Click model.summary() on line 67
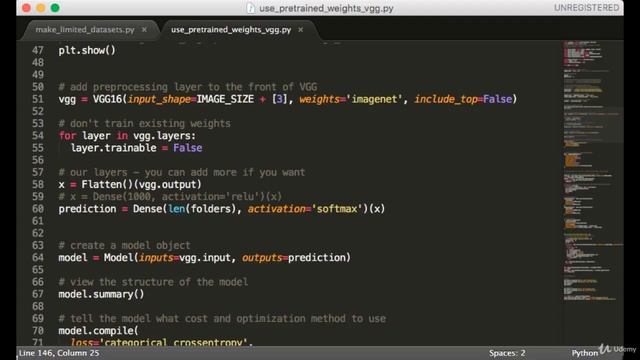The height and width of the screenshot is (360, 640). tap(101, 294)
